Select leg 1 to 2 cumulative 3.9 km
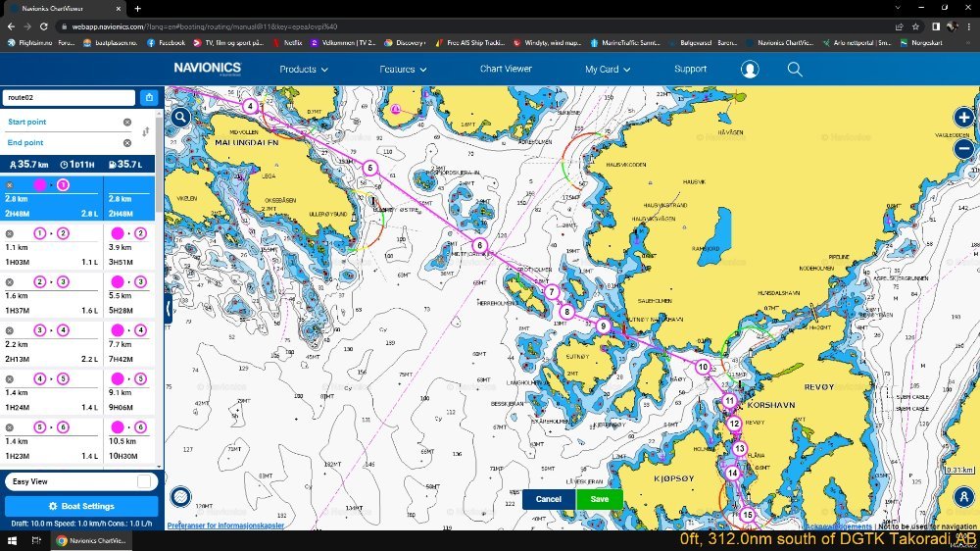980x551 pixels. tap(129, 248)
